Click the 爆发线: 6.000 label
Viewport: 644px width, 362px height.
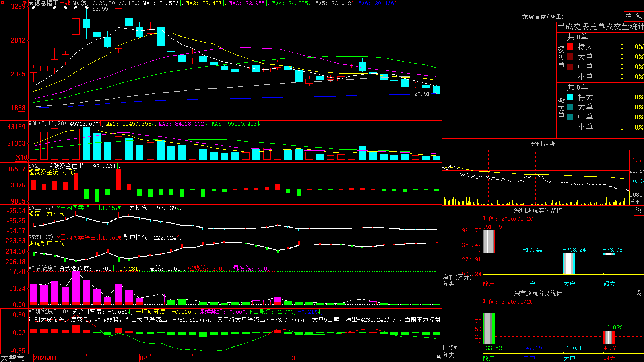[x=254, y=269]
